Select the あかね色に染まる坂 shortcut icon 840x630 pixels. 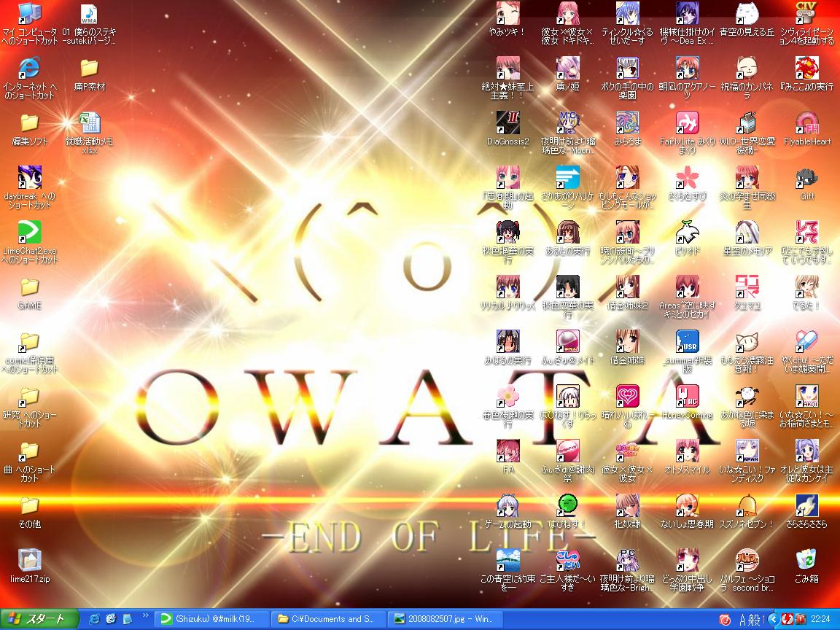[x=747, y=397]
